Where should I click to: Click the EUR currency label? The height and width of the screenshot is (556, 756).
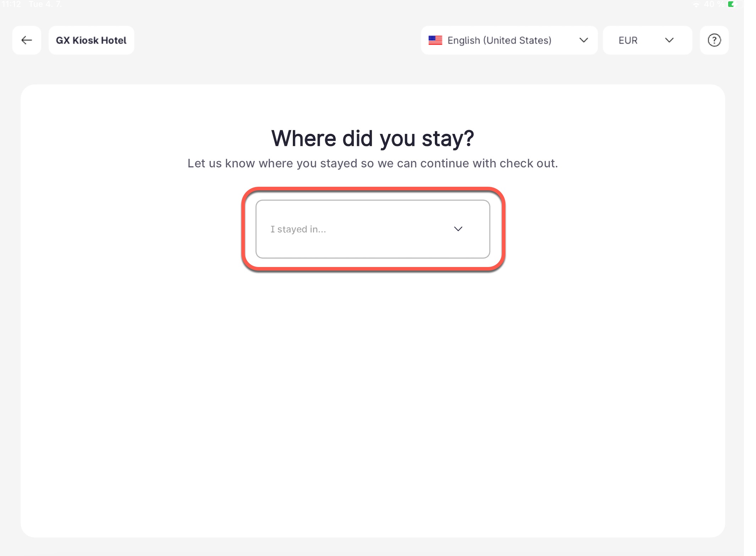pos(628,40)
